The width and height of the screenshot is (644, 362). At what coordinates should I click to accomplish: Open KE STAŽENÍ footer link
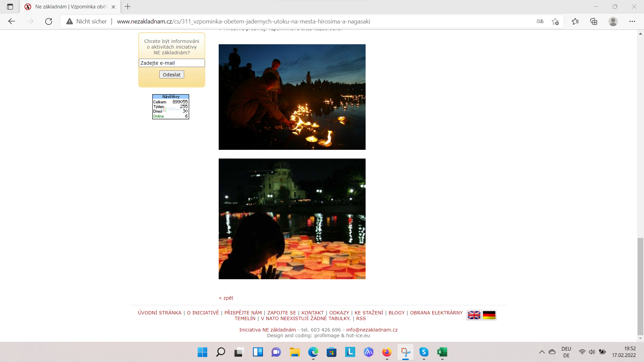click(x=369, y=313)
